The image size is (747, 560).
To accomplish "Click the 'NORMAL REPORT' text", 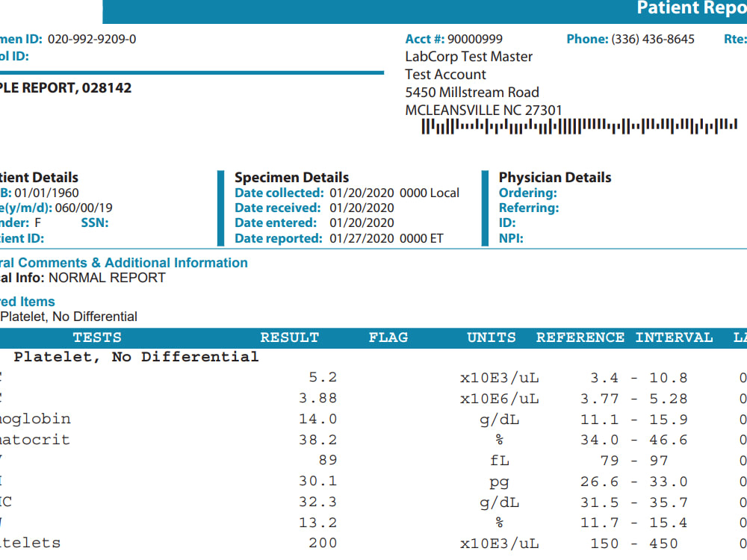I will pyautogui.click(x=107, y=278).
